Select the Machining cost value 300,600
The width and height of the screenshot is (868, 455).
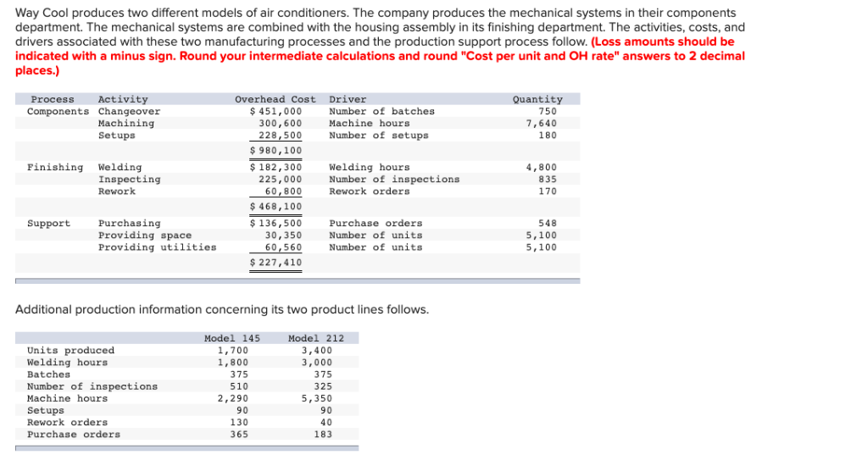[x=280, y=124]
